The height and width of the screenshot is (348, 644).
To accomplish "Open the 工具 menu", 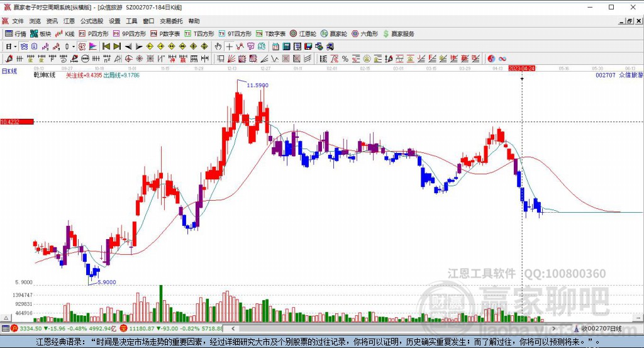I will click(131, 21).
